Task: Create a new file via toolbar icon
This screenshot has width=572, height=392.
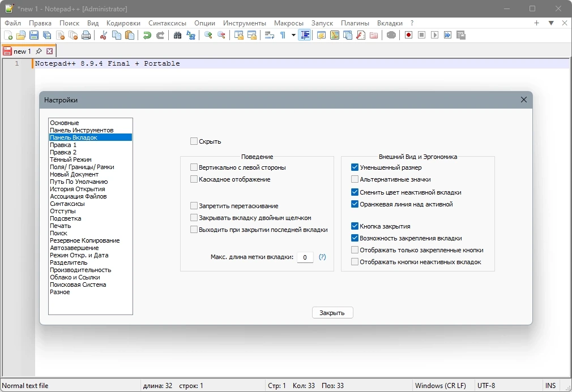Action: coord(8,35)
